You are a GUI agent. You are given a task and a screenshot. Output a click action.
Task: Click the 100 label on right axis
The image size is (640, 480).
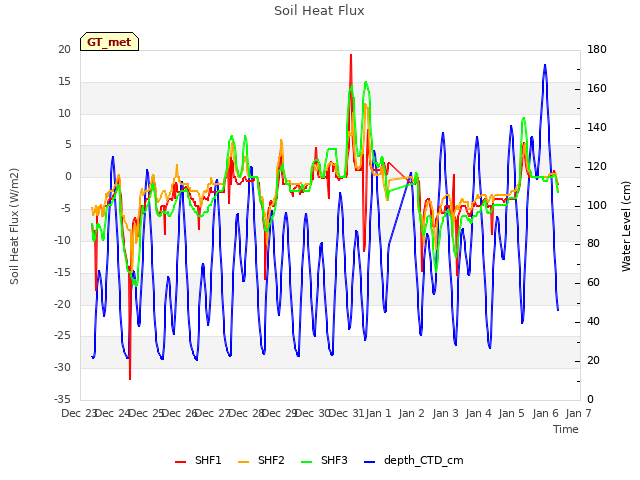(x=597, y=205)
